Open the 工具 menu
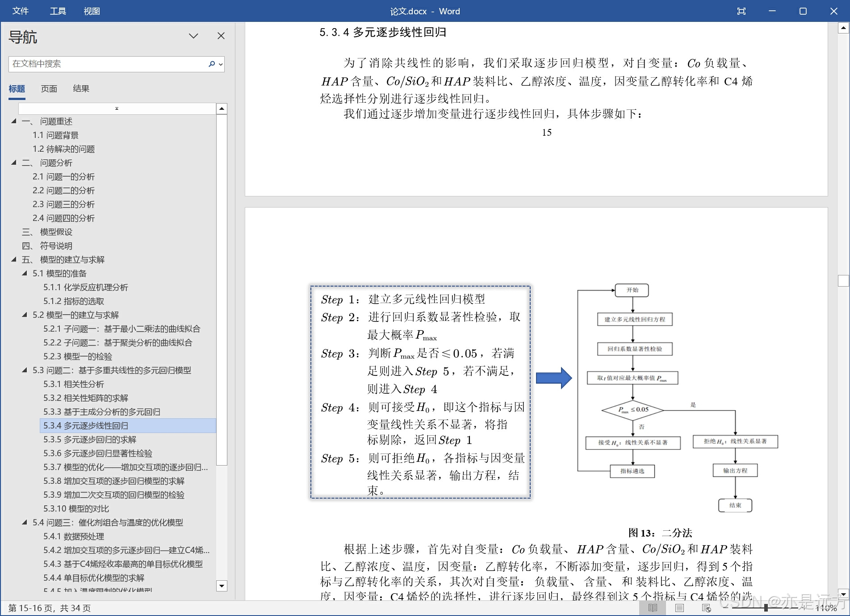Screen dimensions: 850x616 58,11
